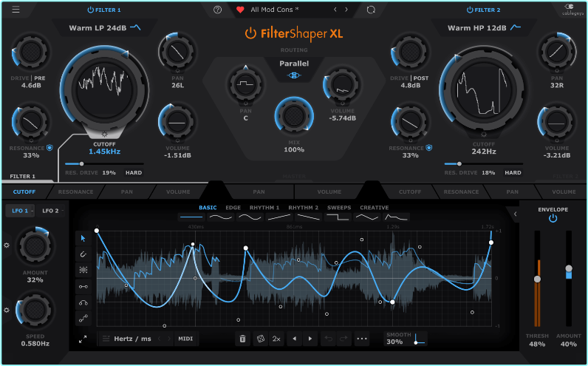The height and width of the screenshot is (366, 588).
Task: Toggle Filter 2 HARD res drive mode
Action: click(x=513, y=173)
